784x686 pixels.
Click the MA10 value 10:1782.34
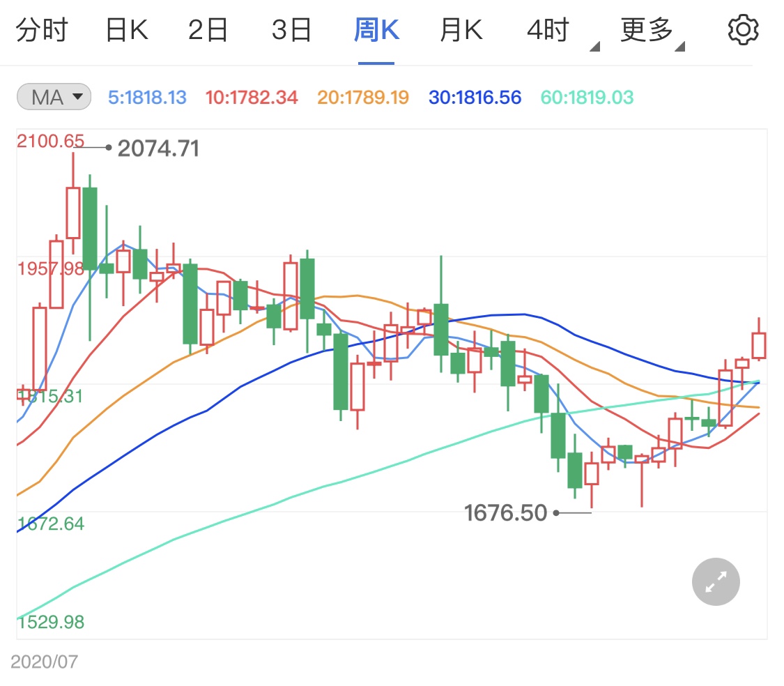point(252,97)
